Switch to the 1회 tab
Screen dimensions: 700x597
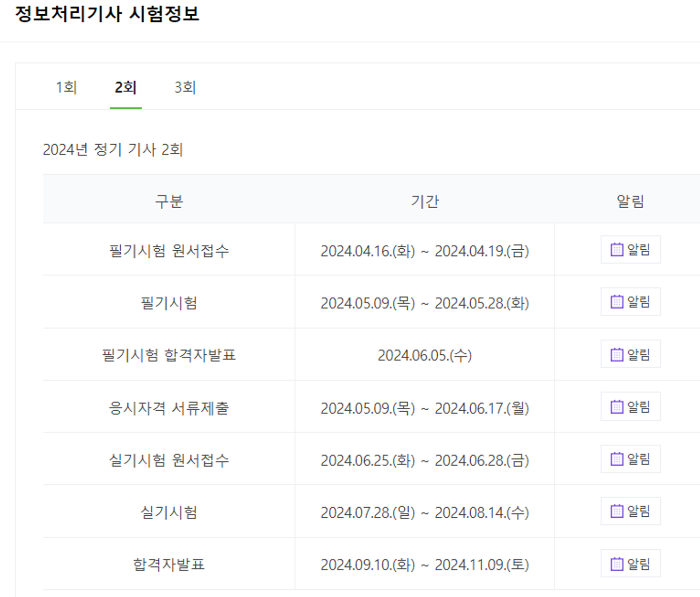coord(66,87)
